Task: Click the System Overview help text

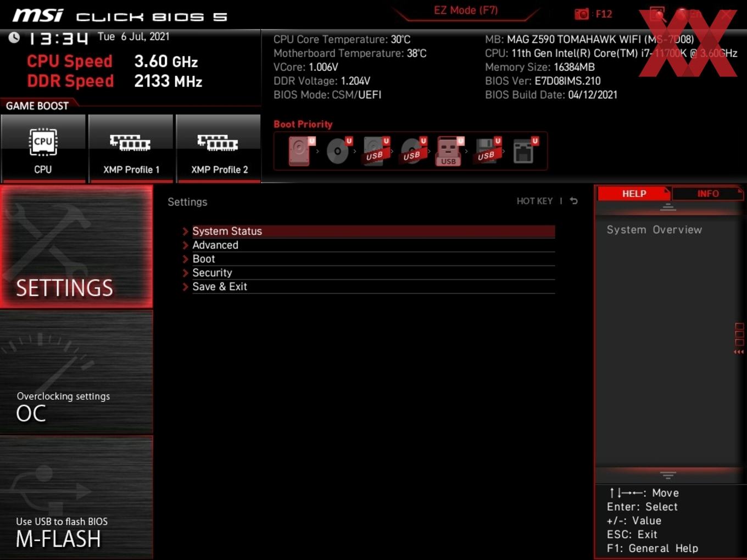Action: pyautogui.click(x=654, y=229)
